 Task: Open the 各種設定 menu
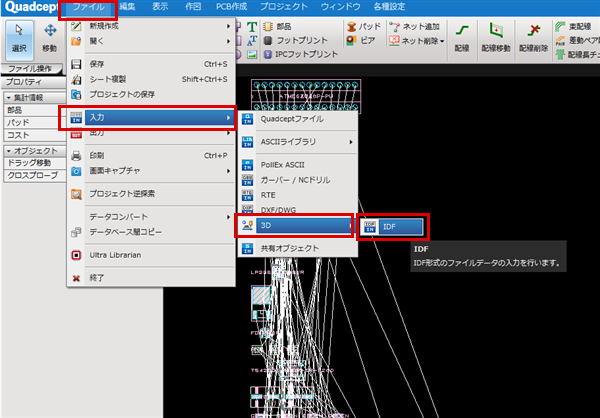[389, 7]
